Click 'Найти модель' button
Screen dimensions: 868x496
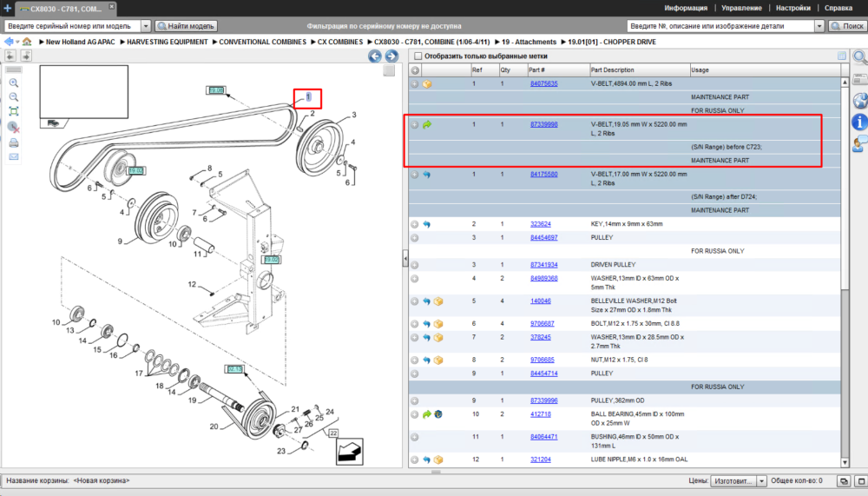click(x=186, y=26)
